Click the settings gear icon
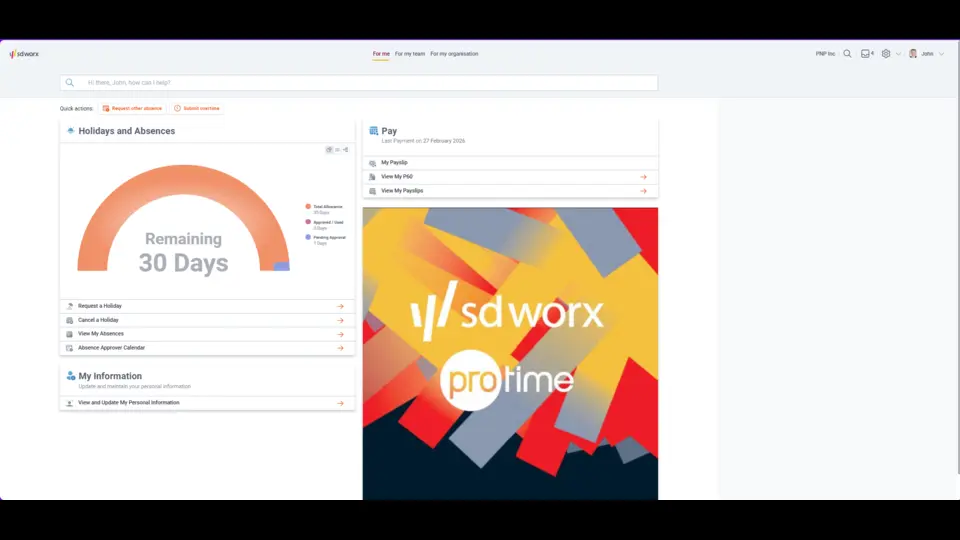 point(886,54)
